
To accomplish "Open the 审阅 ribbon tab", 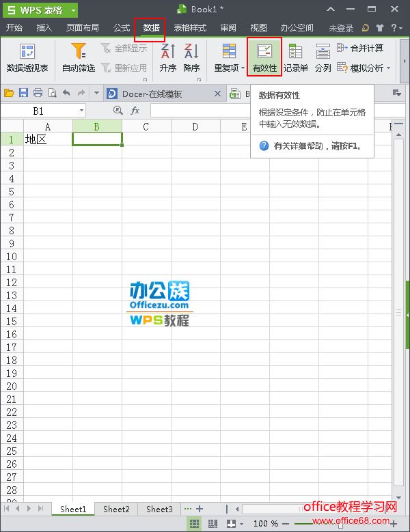I will pyautogui.click(x=228, y=28).
